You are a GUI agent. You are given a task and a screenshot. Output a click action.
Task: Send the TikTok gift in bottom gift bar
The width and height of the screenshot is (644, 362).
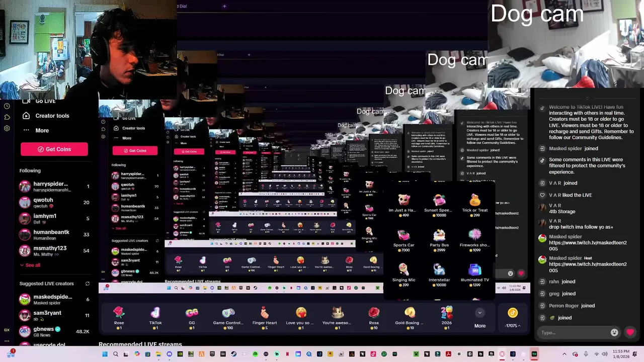pos(155,318)
